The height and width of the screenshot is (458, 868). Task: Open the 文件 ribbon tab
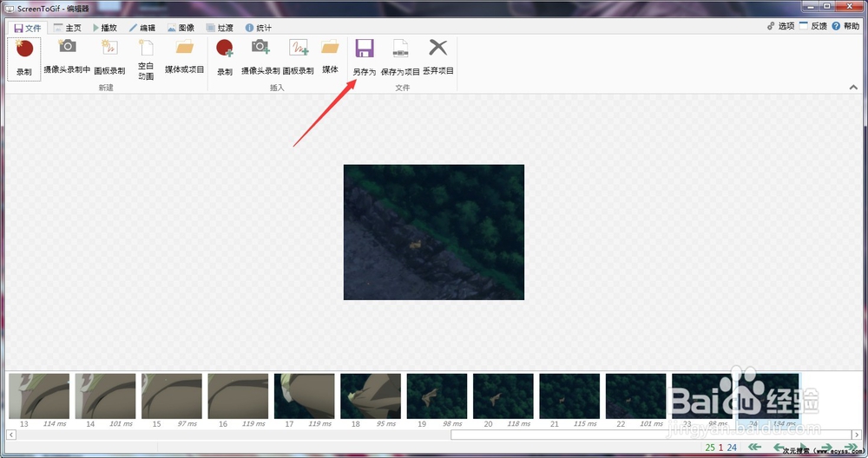[28, 28]
